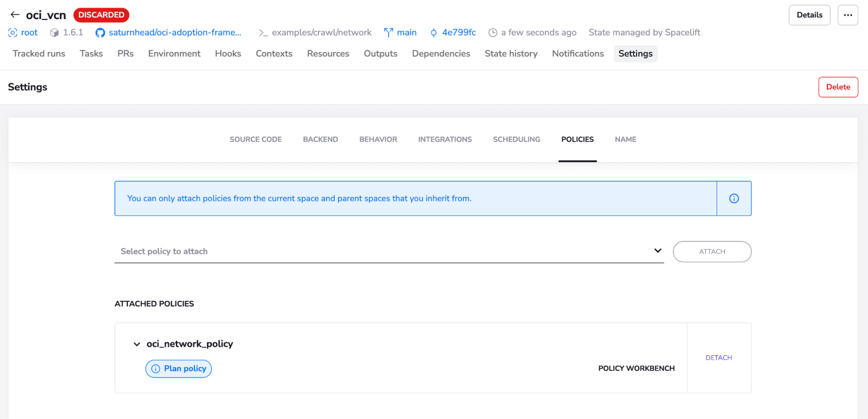
Task: Click the info icon in blue banner
Action: [x=734, y=199]
